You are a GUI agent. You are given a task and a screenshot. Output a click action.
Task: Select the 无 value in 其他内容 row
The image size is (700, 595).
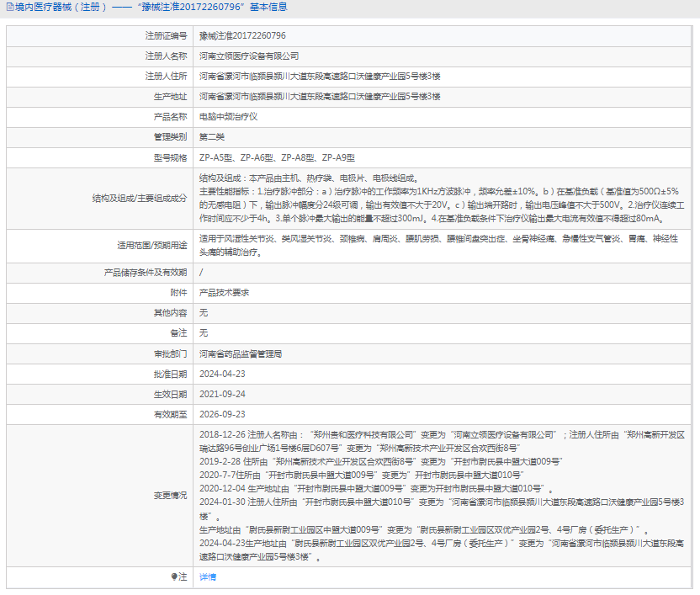(204, 313)
